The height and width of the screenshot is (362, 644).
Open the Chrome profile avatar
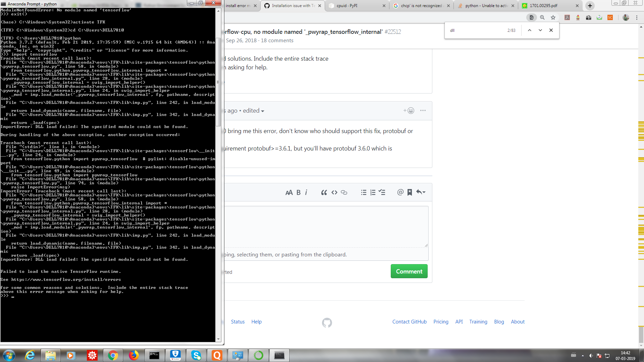[626, 17]
